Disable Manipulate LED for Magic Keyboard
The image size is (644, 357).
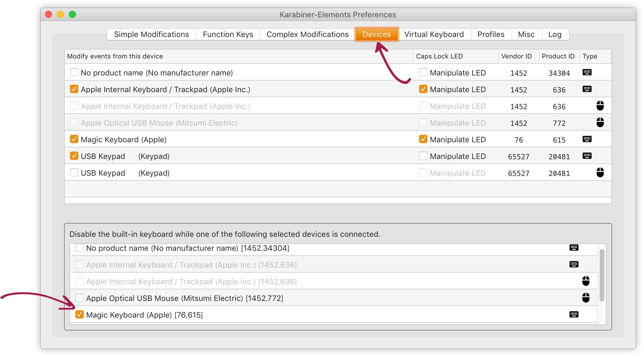tap(423, 139)
